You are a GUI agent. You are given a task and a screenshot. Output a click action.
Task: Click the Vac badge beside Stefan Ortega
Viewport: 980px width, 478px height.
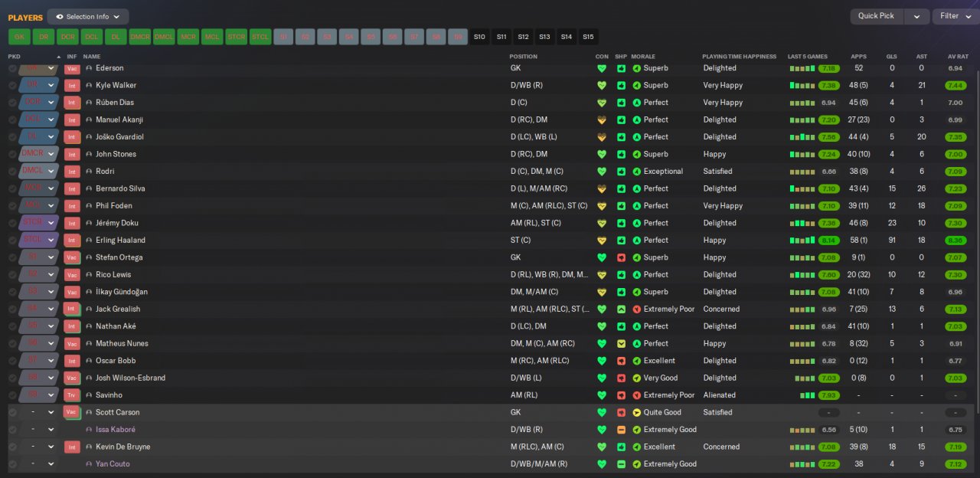(x=72, y=257)
